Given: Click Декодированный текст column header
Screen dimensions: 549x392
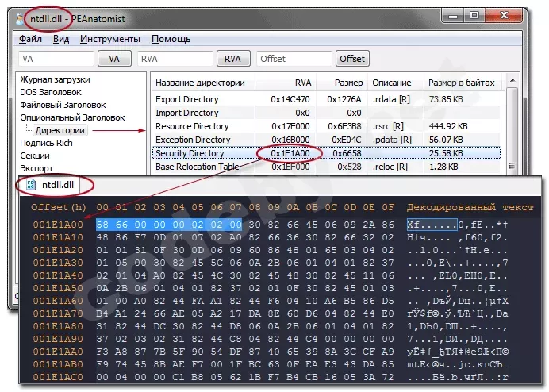Looking at the screenshot, I should click(x=470, y=207).
